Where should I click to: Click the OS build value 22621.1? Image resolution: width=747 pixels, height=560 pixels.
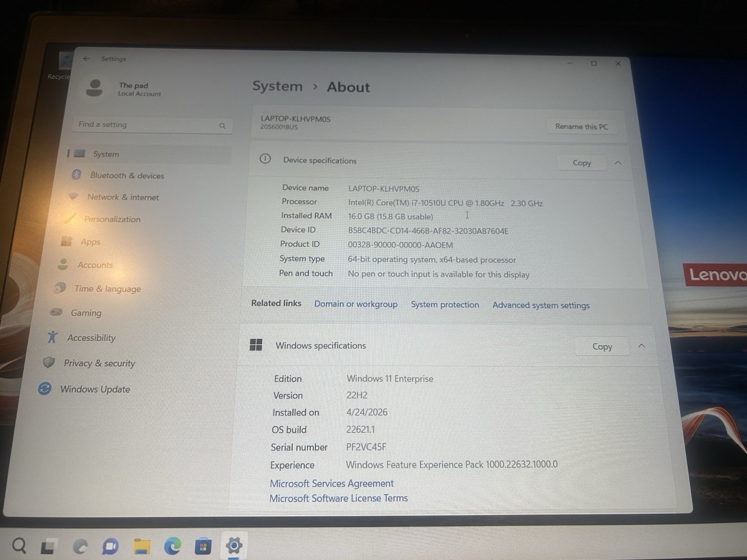(360, 429)
